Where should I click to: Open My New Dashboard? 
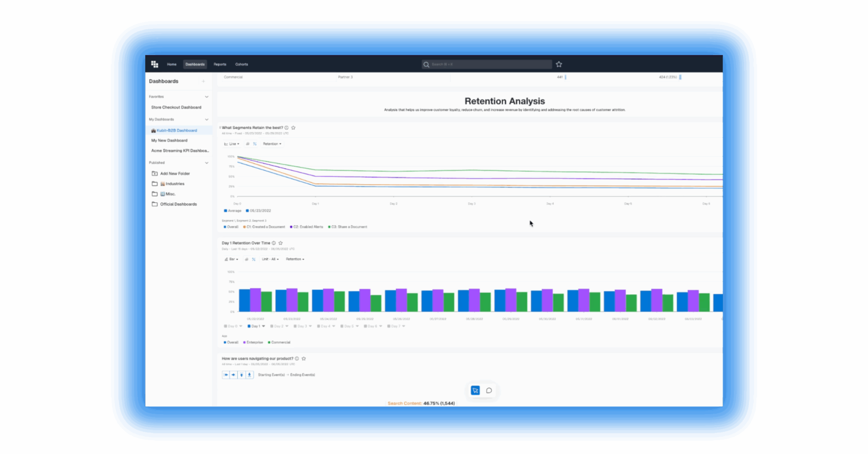[x=169, y=141]
